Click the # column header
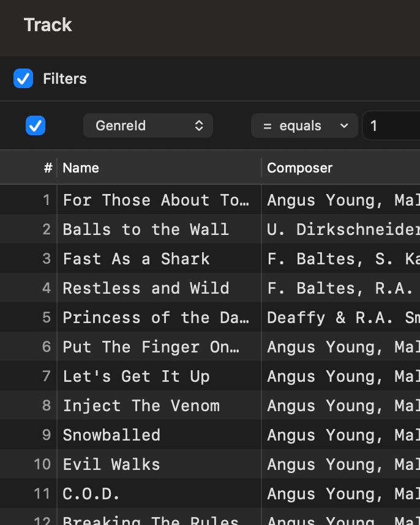This screenshot has height=525, width=420. 48,168
